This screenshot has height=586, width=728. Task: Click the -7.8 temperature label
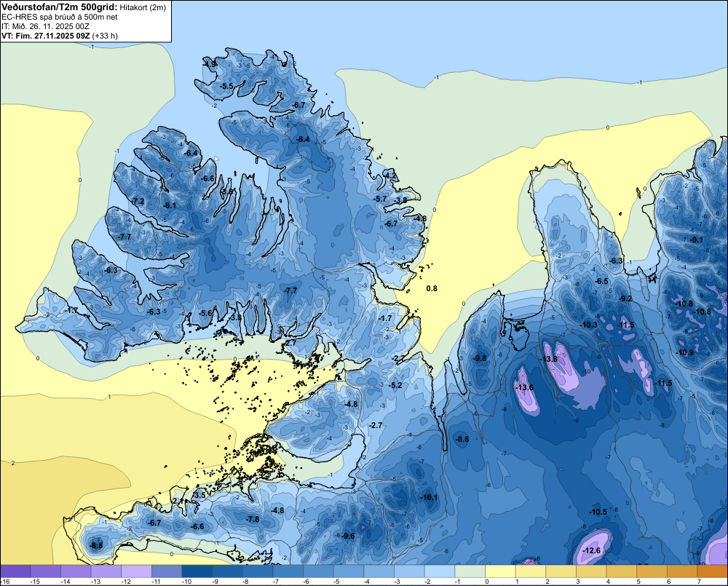[x=253, y=519]
